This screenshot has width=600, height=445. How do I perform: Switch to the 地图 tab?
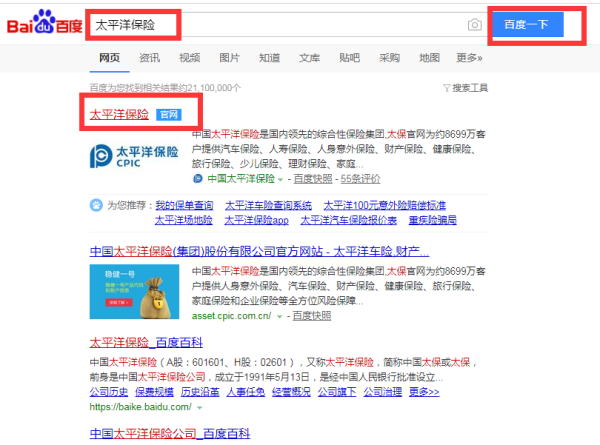(x=429, y=58)
